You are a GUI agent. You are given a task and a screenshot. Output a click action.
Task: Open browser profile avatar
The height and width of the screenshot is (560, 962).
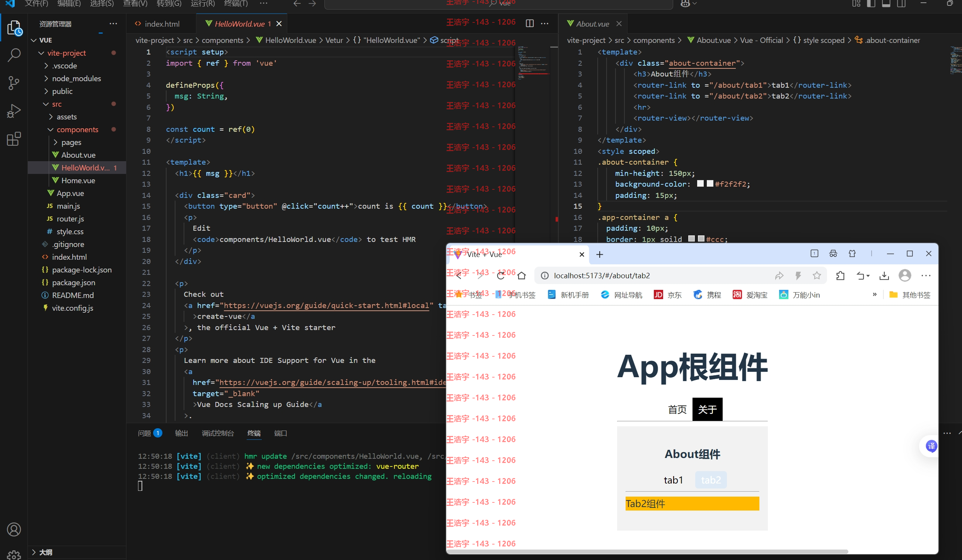click(x=905, y=276)
